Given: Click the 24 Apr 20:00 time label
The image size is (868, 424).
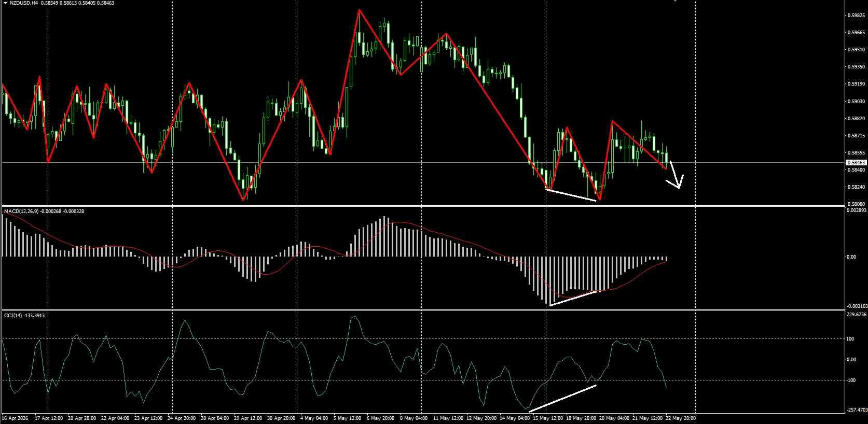Looking at the screenshot, I should tap(182, 418).
